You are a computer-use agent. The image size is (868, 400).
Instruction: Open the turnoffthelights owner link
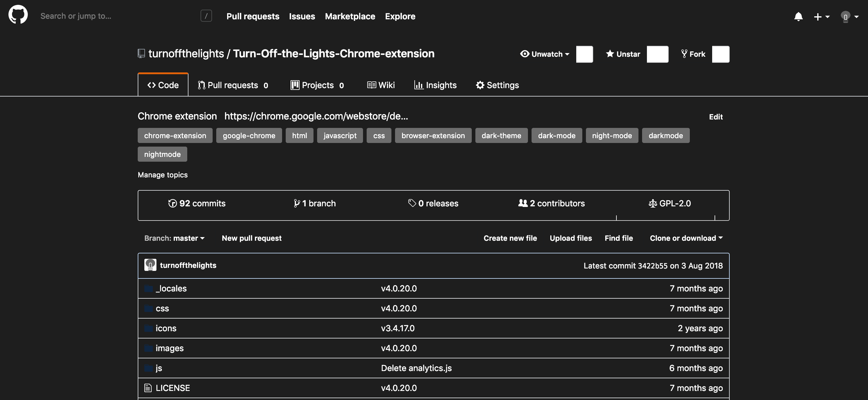click(186, 53)
